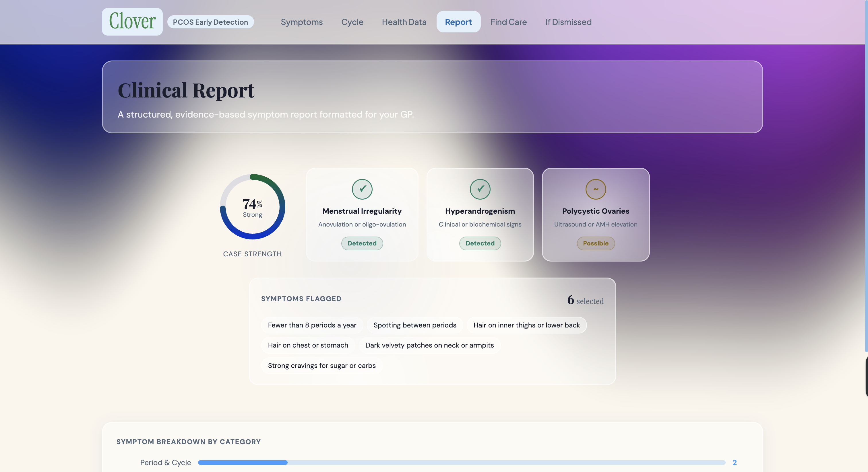Image resolution: width=868 pixels, height=472 pixels.
Task: Navigate to the If Dismissed tab
Action: 568,22
